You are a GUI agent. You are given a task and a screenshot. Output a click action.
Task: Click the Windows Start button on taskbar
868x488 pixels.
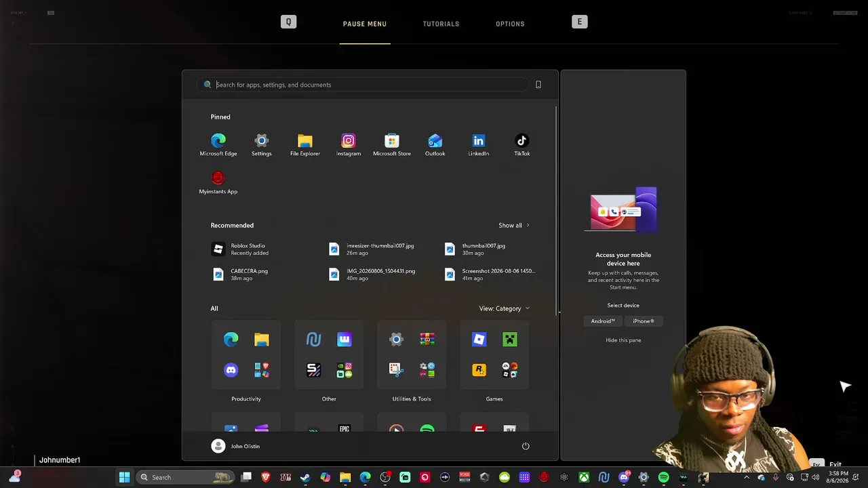point(125,477)
